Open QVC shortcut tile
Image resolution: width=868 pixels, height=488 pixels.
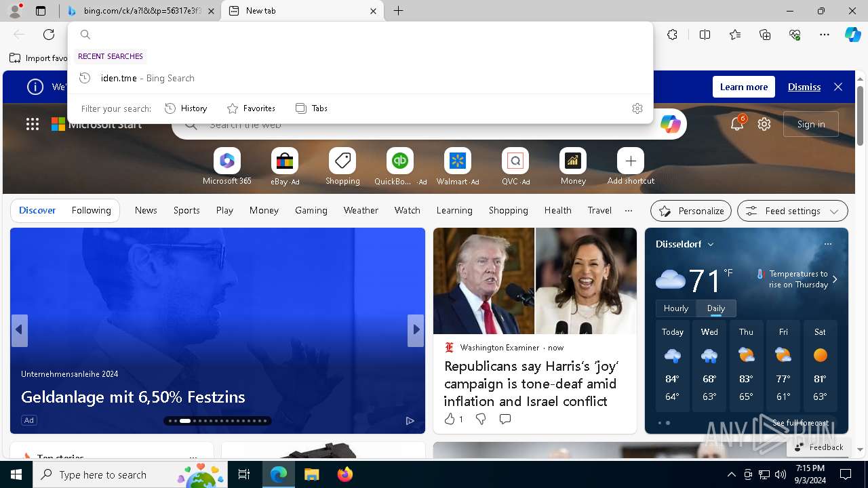(515, 167)
